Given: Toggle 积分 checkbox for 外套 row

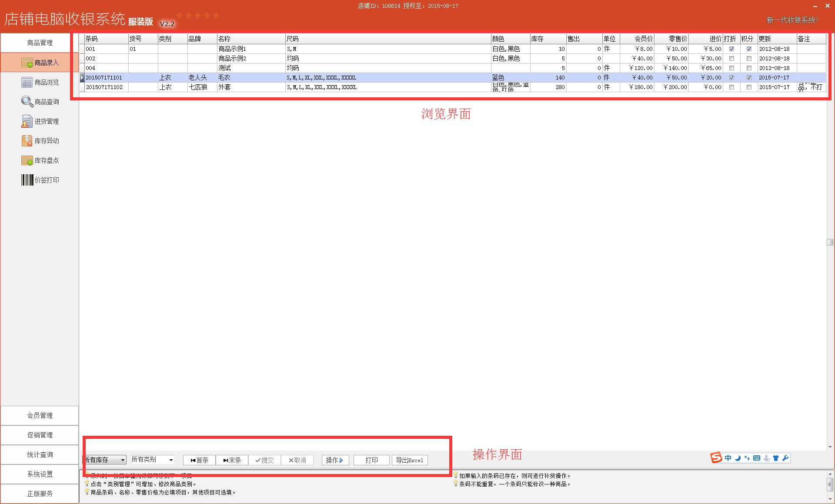Looking at the screenshot, I should click(749, 87).
